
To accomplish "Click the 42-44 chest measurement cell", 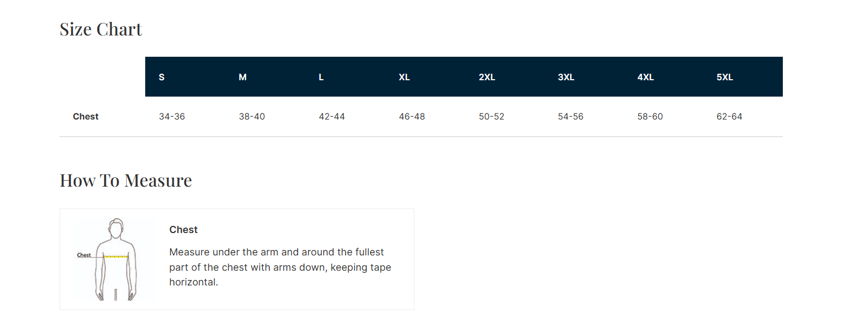I will (332, 117).
